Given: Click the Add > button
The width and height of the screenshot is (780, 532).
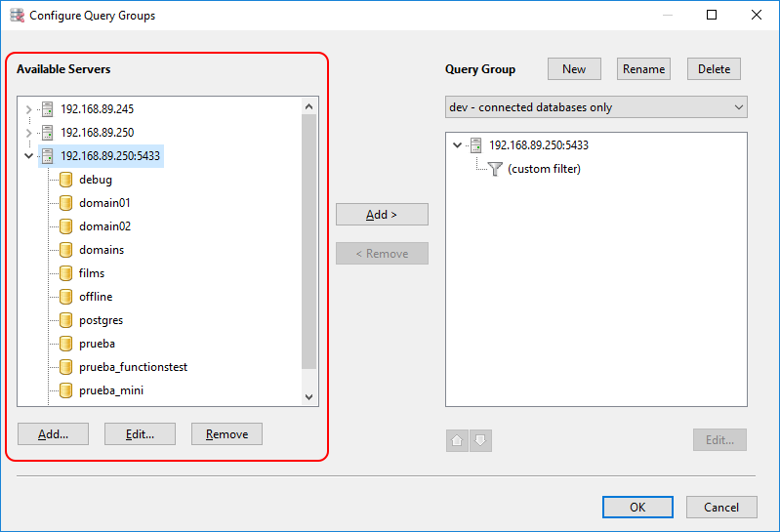Looking at the screenshot, I should (382, 215).
